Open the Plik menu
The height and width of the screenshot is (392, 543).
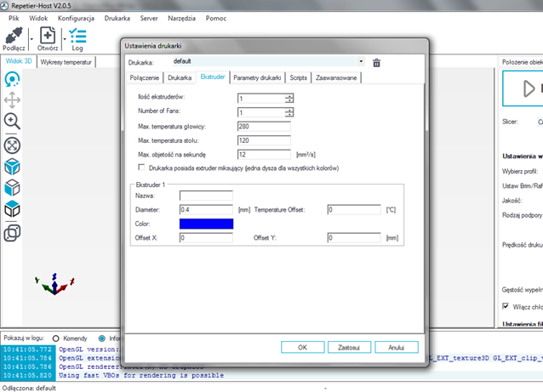pos(14,19)
